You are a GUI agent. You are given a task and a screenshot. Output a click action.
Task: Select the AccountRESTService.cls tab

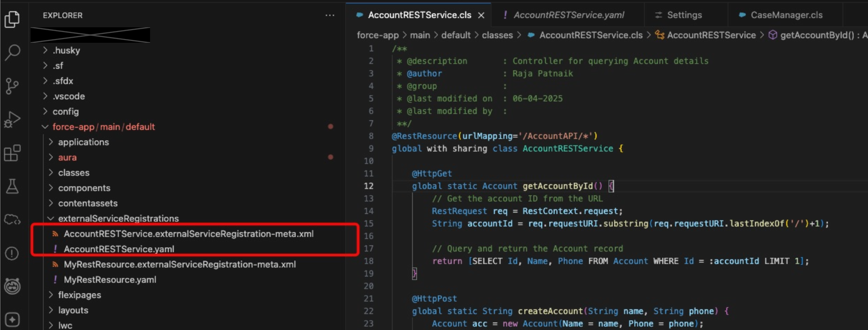[419, 15]
